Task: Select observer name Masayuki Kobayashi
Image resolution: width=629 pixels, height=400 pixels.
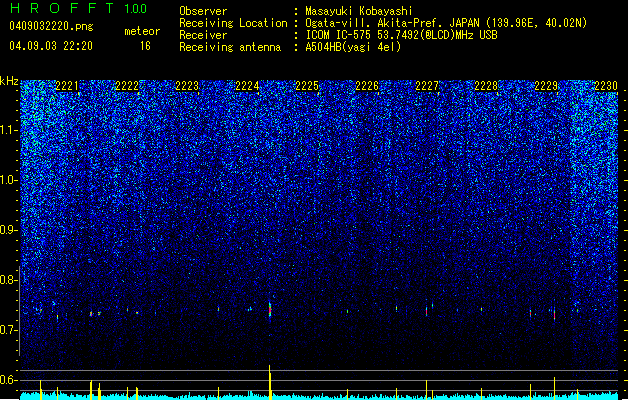Action: 359,11
